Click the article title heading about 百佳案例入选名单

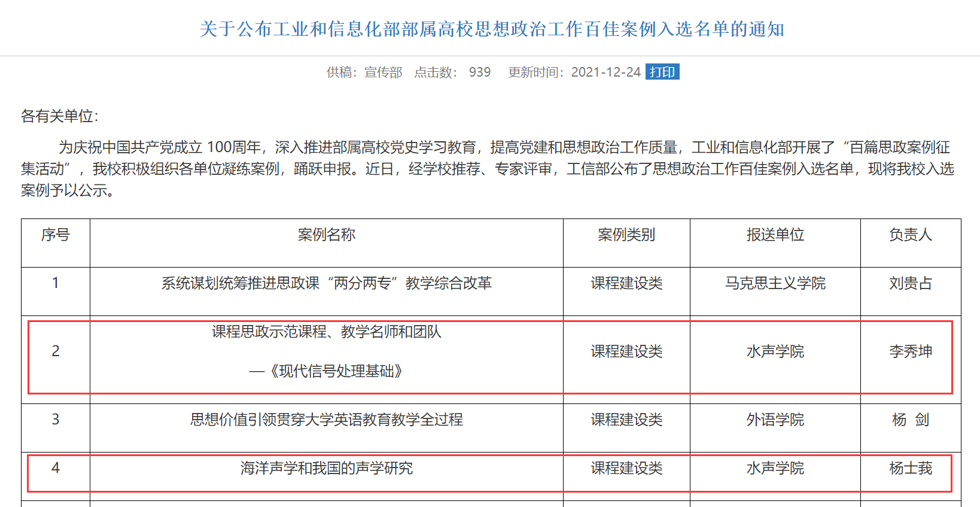[491, 29]
